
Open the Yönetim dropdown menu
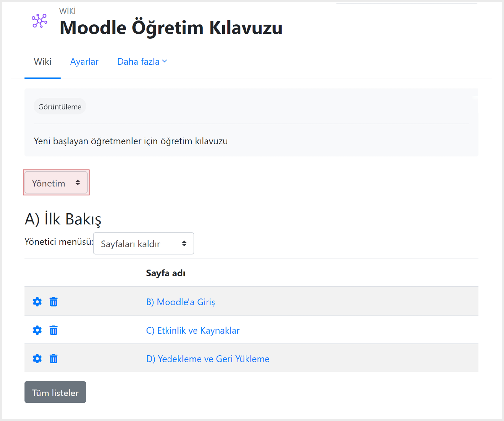(x=56, y=183)
